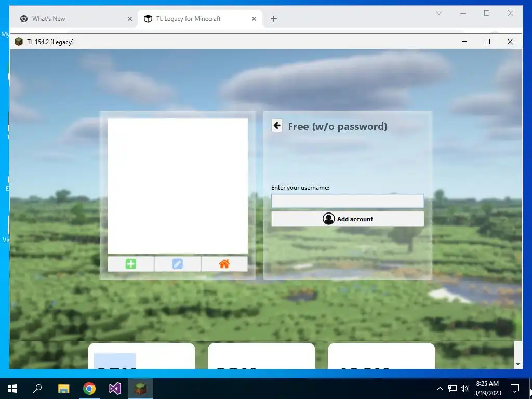Viewport: 532px width, 399px height.
Task: Return home with the orange house icon
Action: click(224, 264)
